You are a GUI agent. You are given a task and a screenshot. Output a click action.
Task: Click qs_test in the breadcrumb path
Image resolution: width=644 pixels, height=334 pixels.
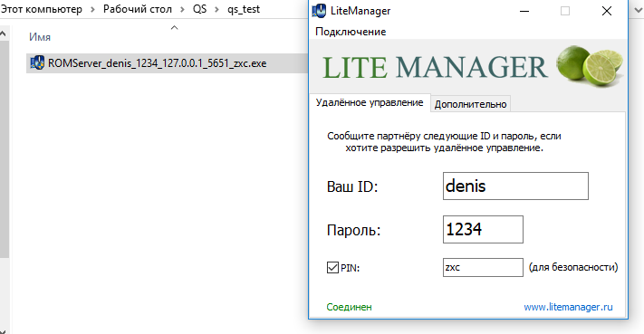click(x=244, y=9)
